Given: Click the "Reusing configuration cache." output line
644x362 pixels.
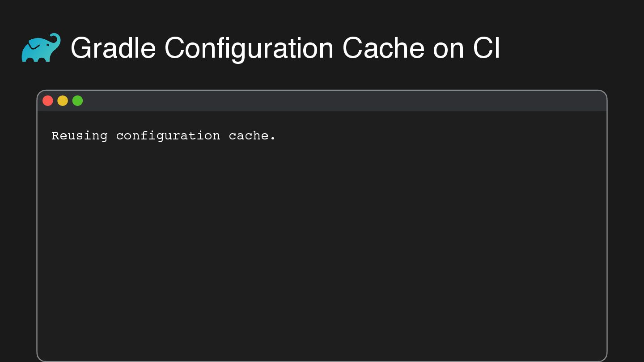Looking at the screenshot, I should [164, 136].
